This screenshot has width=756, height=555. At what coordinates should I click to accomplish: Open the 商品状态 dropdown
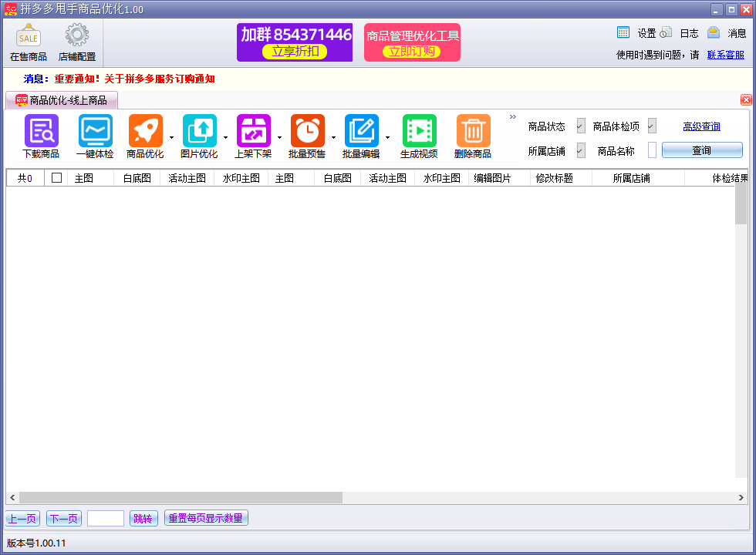click(580, 126)
